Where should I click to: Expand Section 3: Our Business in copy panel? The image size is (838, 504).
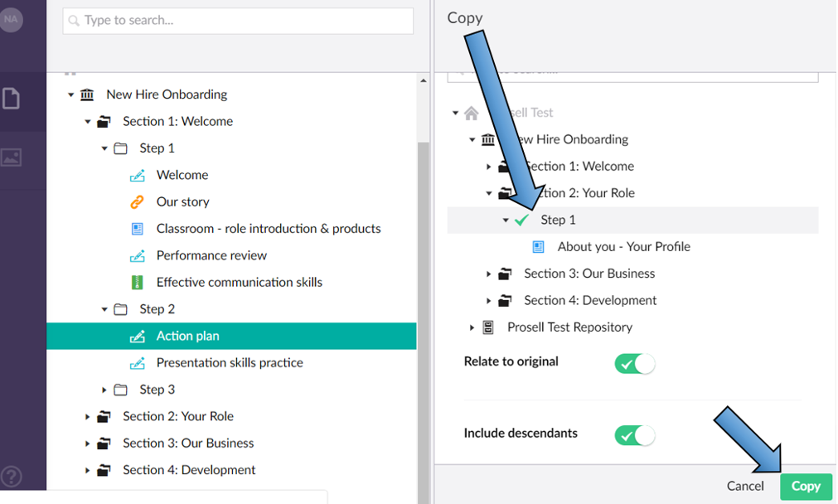(x=488, y=273)
